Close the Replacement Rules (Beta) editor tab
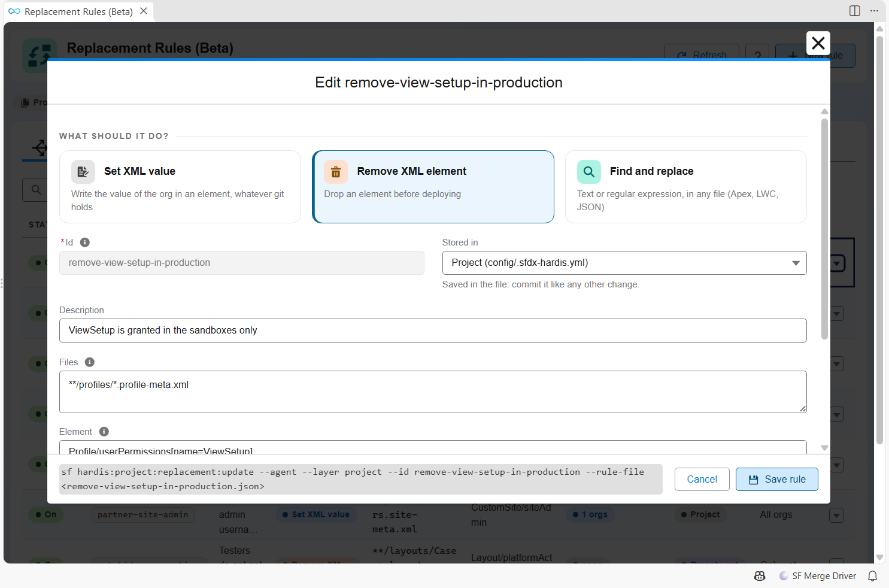This screenshot has width=889, height=588. click(x=144, y=11)
